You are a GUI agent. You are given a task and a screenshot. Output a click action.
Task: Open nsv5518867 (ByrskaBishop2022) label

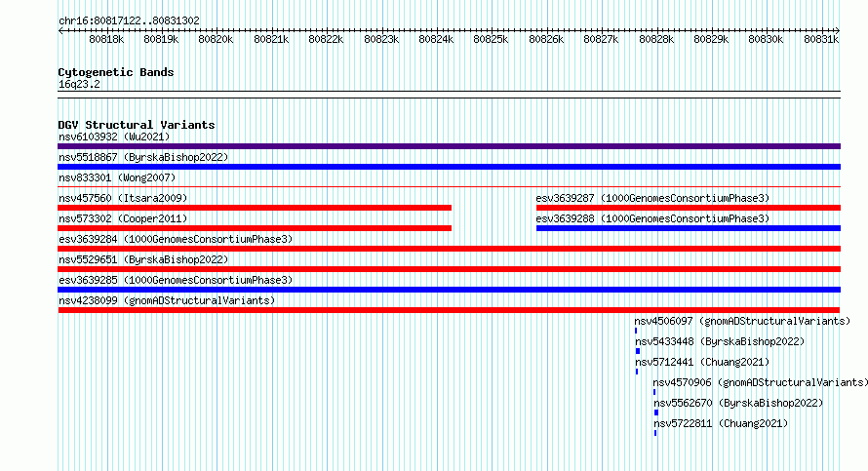coord(143,157)
